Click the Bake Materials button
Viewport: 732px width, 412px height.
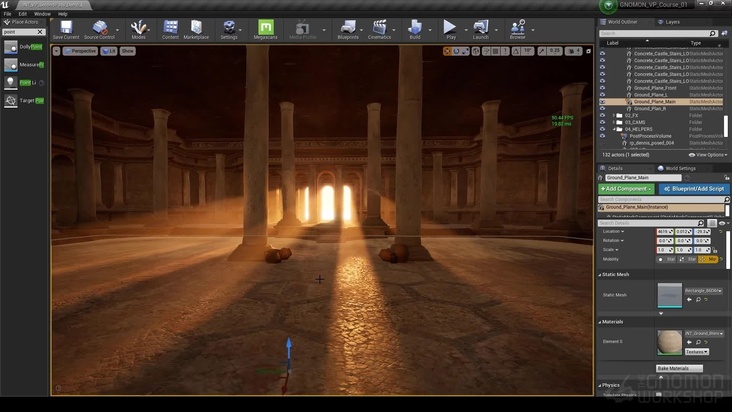[x=679, y=369]
